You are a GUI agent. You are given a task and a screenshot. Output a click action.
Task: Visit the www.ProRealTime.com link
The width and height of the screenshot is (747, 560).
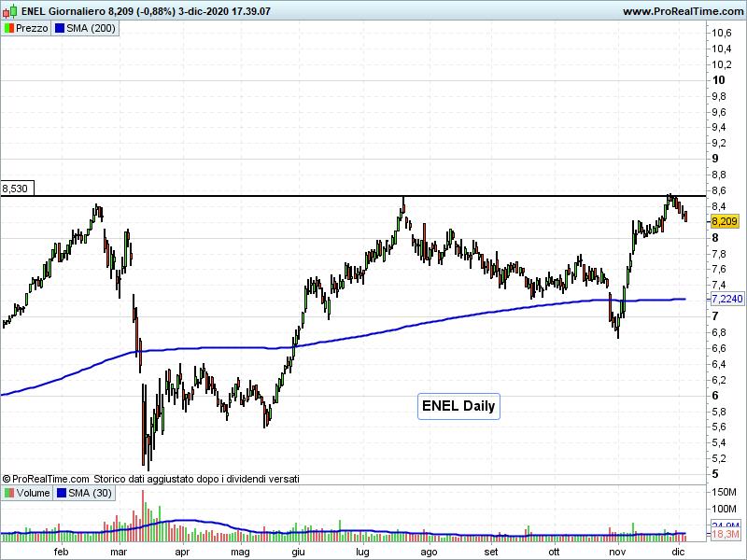[682, 11]
